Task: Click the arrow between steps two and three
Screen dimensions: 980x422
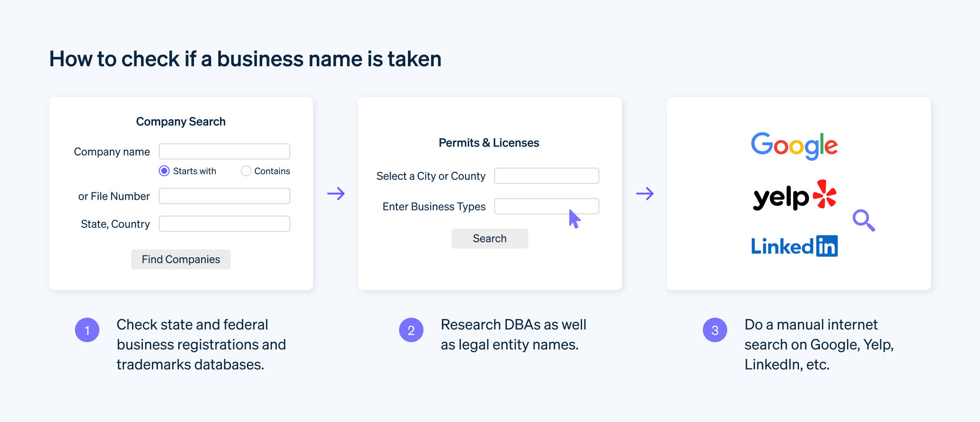Action: pos(645,194)
